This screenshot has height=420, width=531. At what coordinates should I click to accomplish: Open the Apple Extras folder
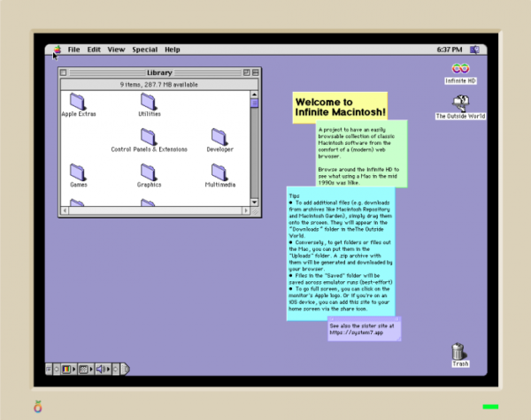tap(78, 101)
